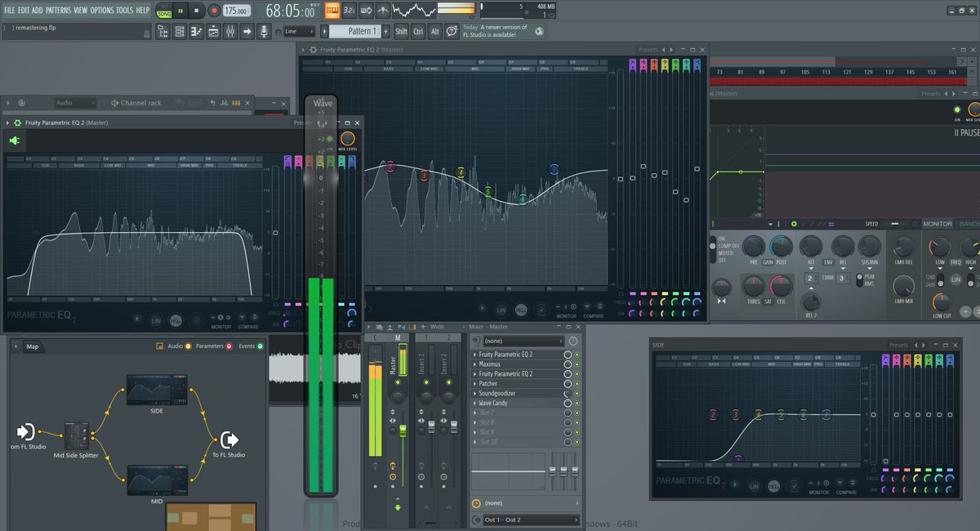Click the MID EQ node in Patcher

(157, 480)
